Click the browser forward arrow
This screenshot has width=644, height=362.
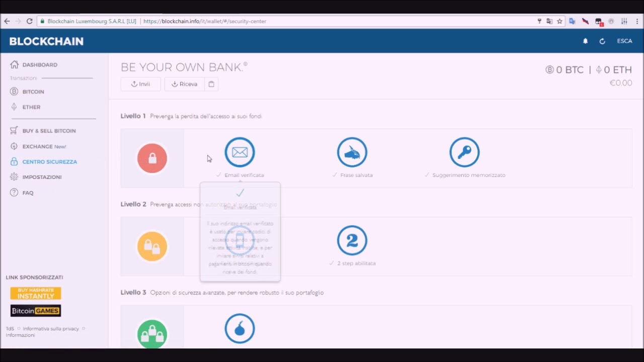pos(18,21)
